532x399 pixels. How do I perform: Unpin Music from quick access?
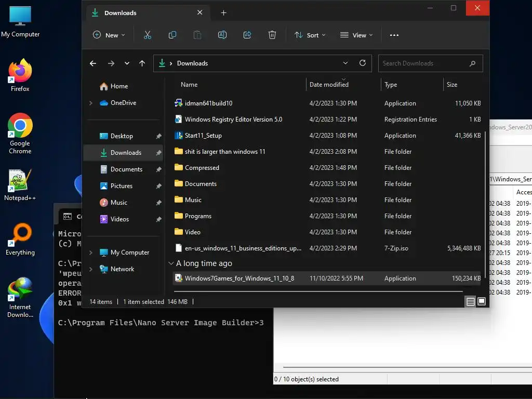coord(158,203)
